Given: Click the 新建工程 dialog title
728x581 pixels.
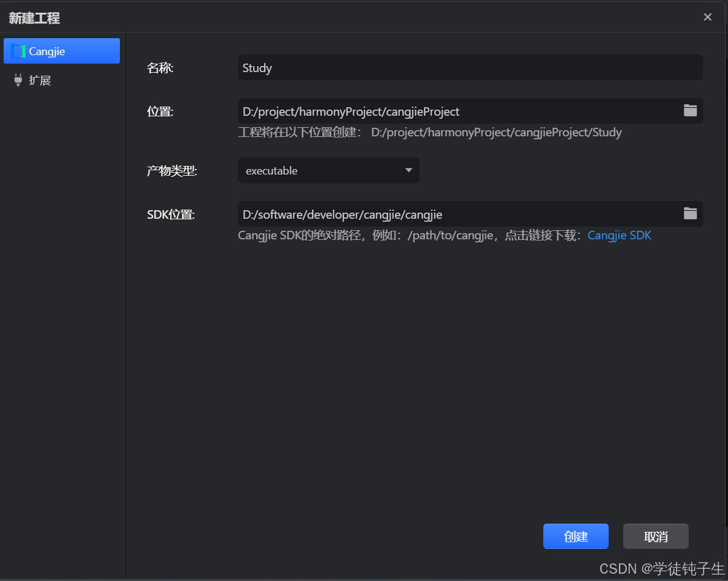Looking at the screenshot, I should (35, 18).
